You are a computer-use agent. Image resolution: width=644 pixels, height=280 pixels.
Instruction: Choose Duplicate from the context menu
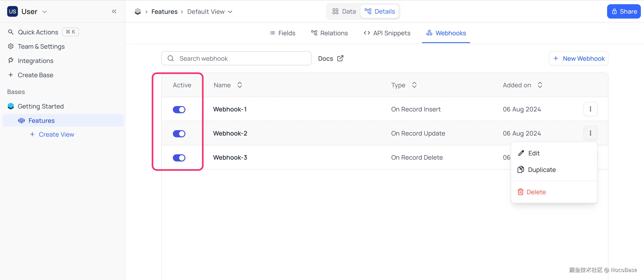(x=554, y=170)
